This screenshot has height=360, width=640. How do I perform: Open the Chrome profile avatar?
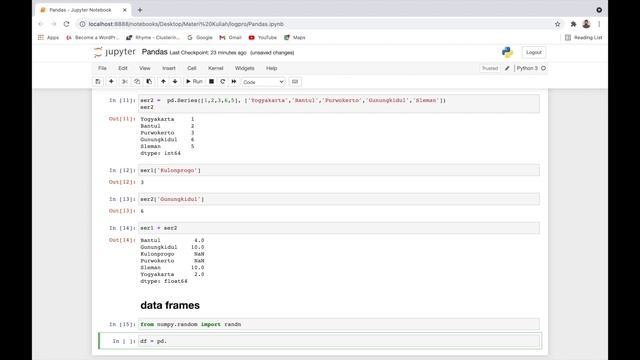click(x=587, y=24)
